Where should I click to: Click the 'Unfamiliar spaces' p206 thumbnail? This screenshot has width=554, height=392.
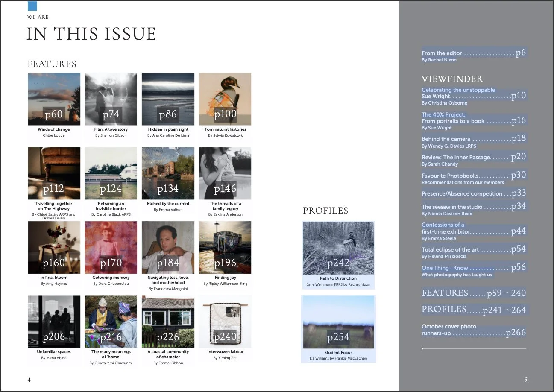coord(54,322)
